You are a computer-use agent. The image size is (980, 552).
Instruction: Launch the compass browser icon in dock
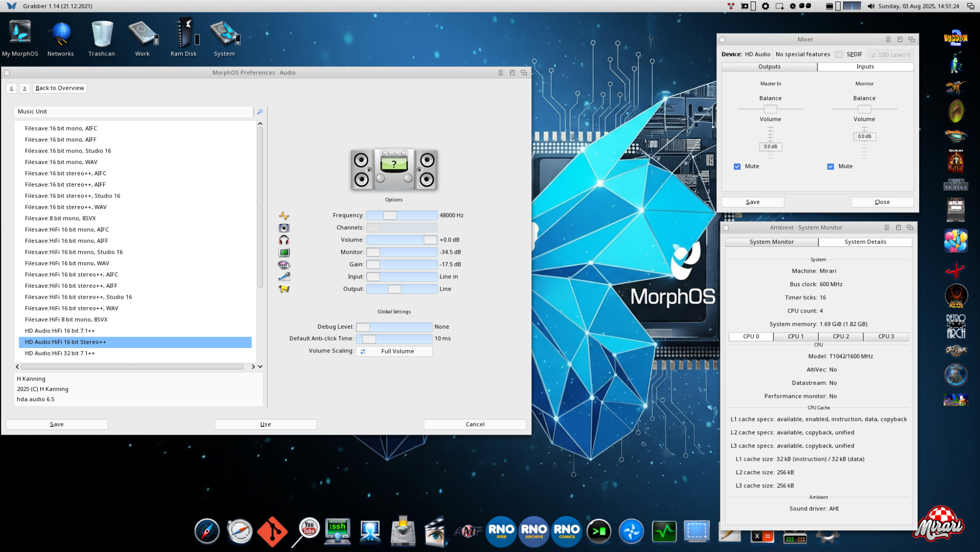(207, 531)
